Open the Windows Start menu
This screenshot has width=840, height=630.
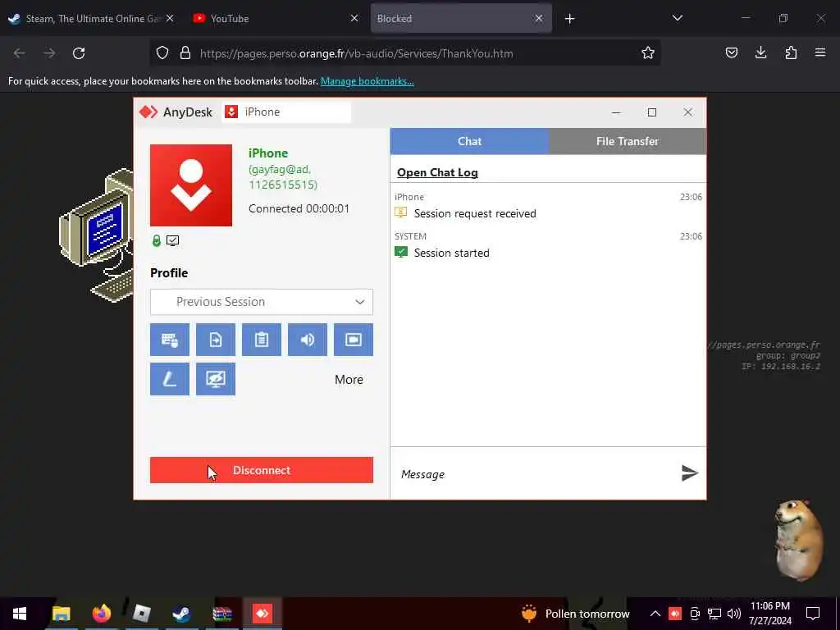[x=20, y=614]
